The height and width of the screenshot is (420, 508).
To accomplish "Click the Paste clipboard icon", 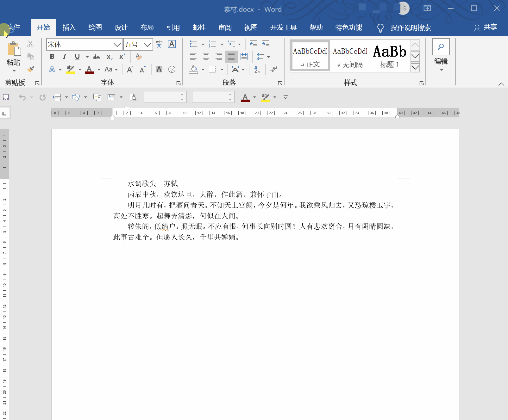I will (x=14, y=49).
